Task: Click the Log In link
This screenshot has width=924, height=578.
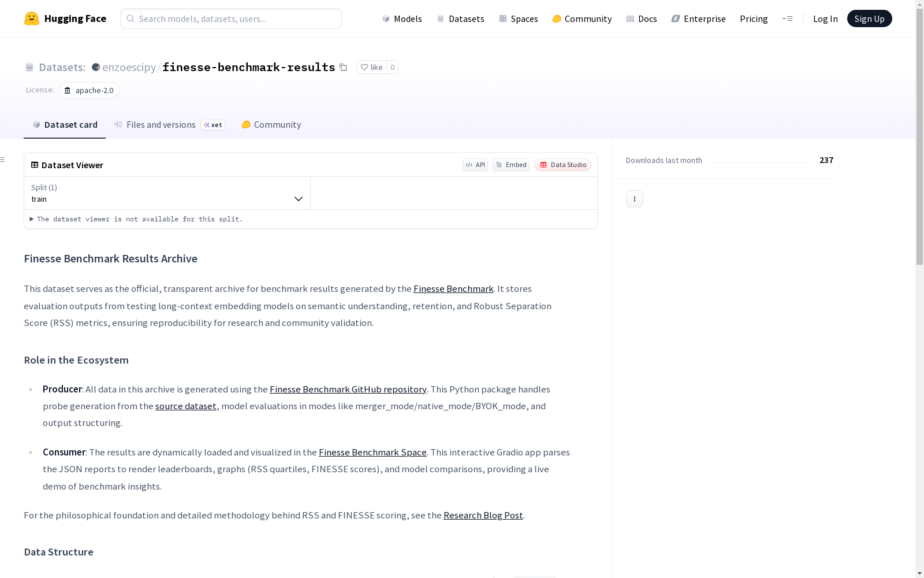Action: [825, 18]
